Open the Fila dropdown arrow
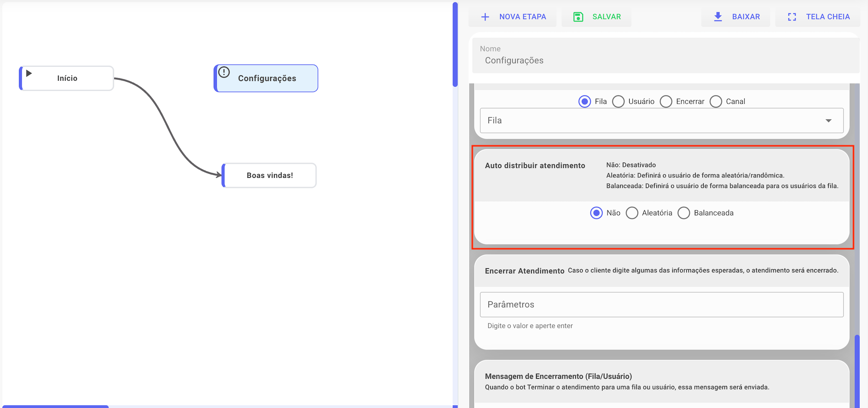 [x=829, y=121]
